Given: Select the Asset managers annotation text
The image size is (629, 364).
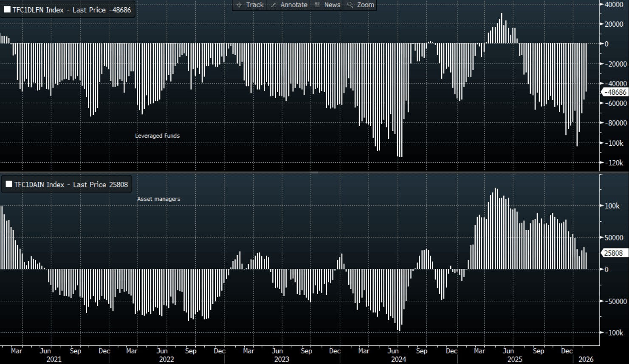Looking at the screenshot, I should tap(158, 199).
